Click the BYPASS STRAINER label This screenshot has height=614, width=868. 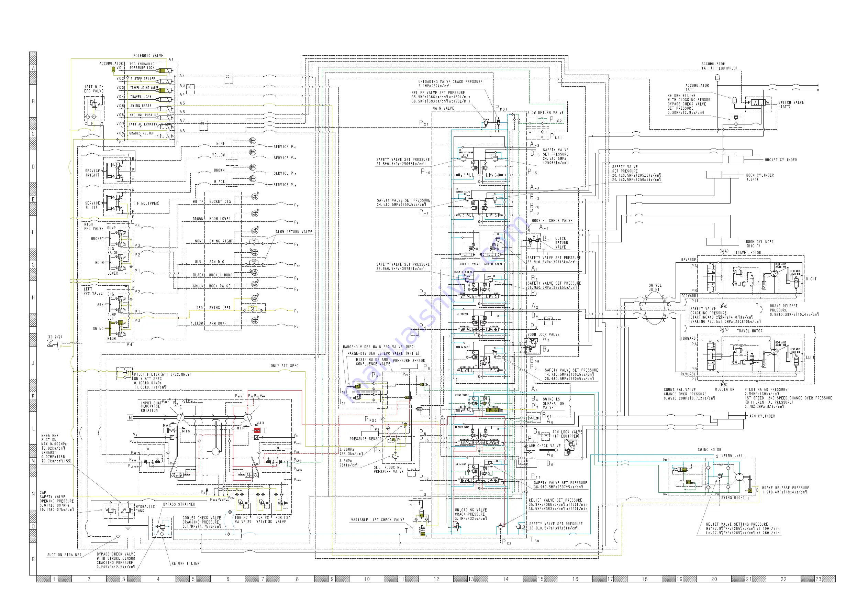179,504
